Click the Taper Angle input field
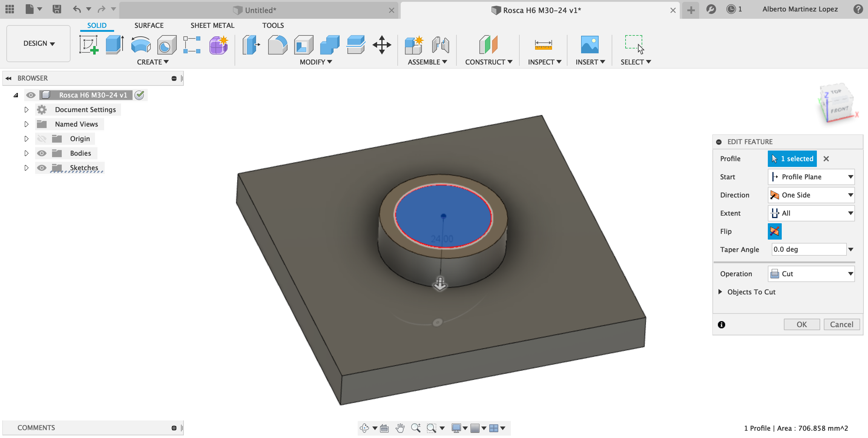This screenshot has height=438, width=868. click(808, 250)
